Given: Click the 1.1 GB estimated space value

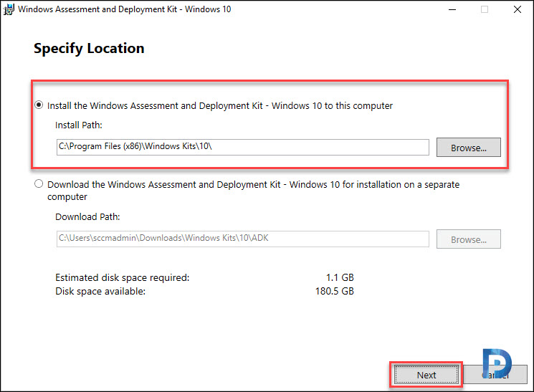Looking at the screenshot, I should 340,277.
